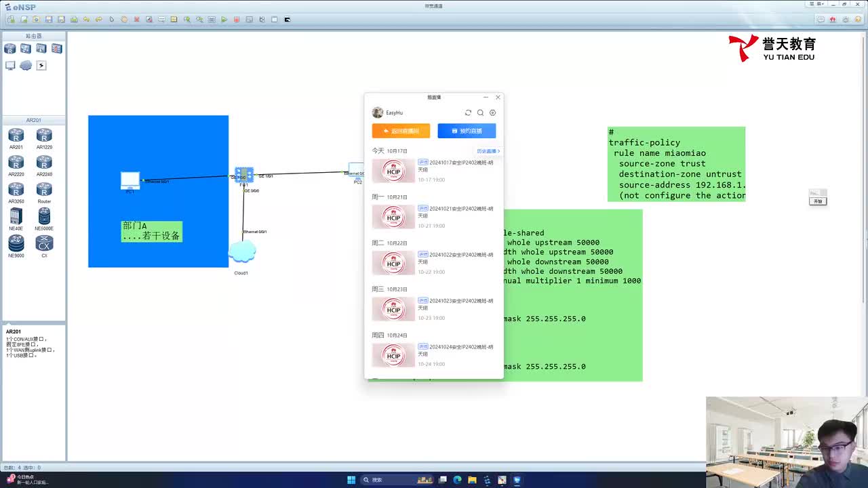This screenshot has width=868, height=488.
Task: Choose the AR3260 router device
Action: tap(16, 192)
